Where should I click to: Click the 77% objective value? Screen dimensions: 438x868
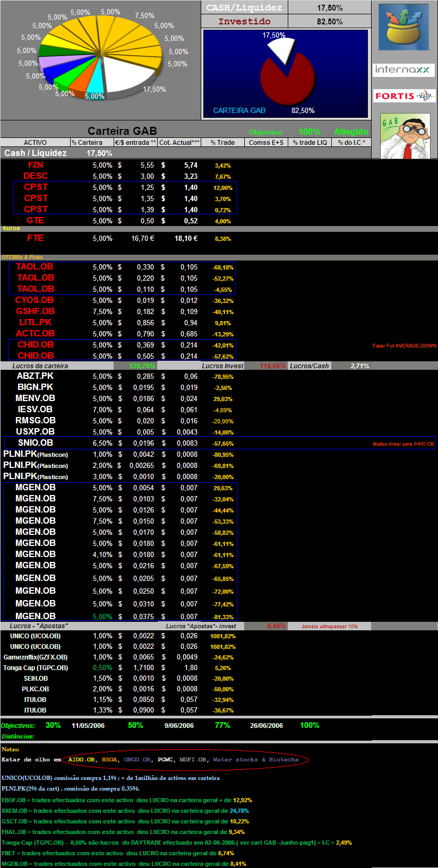[222, 725]
